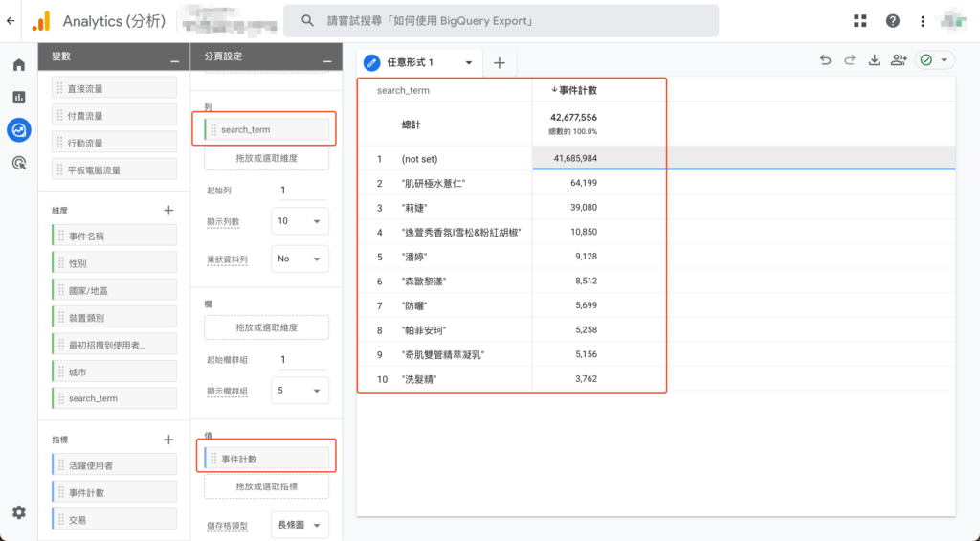Minimize the 變數 panel

pos(174,61)
